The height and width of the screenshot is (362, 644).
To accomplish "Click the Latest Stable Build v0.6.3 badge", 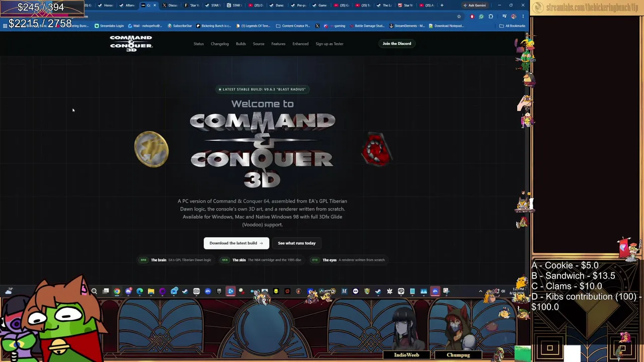I will click(x=262, y=89).
